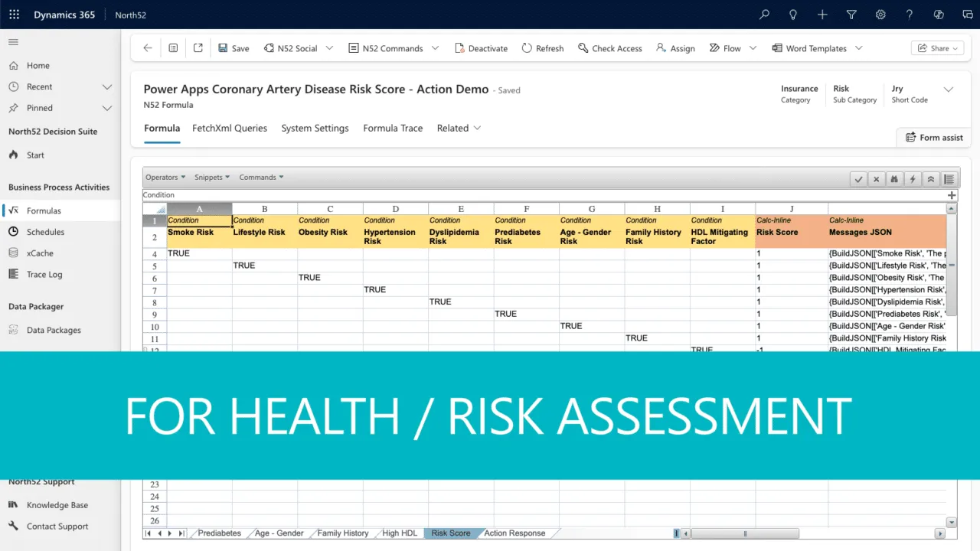This screenshot has width=980, height=551.
Task: Expand the header fields chevron
Action: [949, 90]
